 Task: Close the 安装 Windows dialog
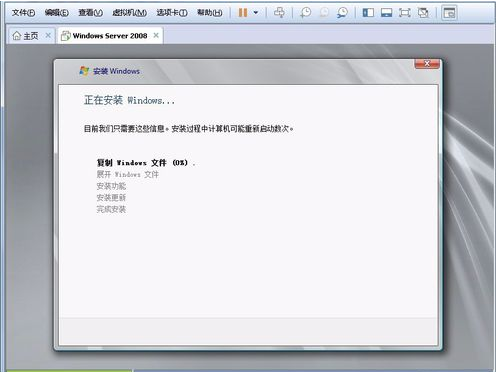coord(427,64)
